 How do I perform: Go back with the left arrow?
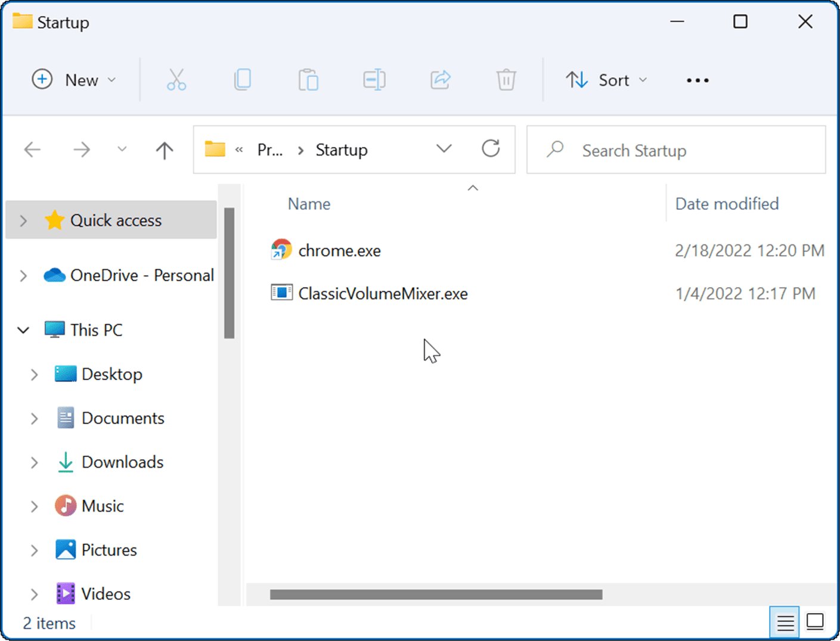[x=32, y=150]
